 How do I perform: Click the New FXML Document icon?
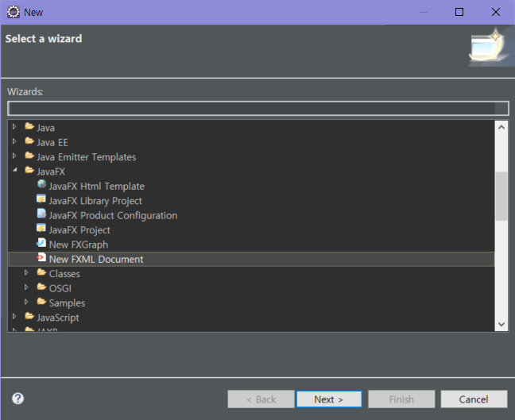point(41,257)
